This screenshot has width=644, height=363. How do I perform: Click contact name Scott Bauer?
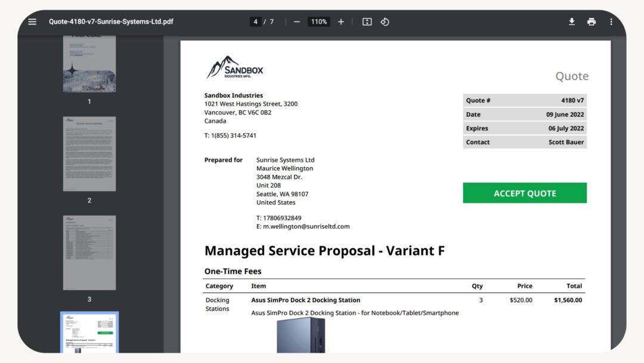pos(566,142)
